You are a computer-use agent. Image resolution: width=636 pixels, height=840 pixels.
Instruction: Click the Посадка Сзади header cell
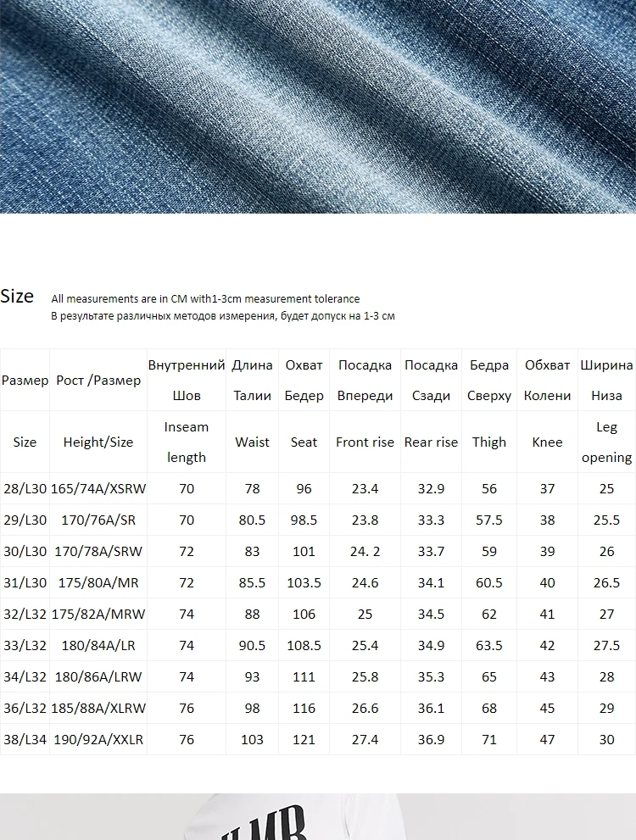tap(431, 381)
